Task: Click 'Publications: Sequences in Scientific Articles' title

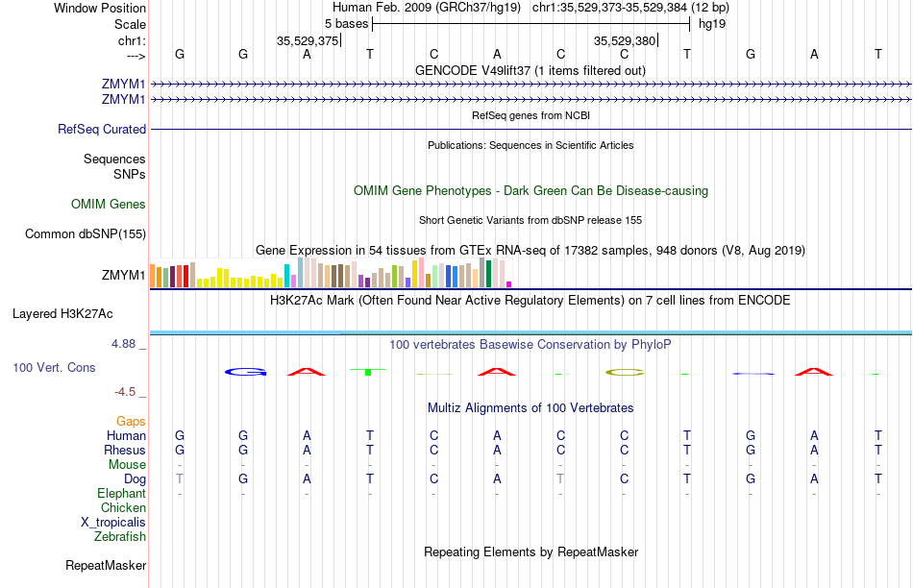Action: [x=531, y=145]
